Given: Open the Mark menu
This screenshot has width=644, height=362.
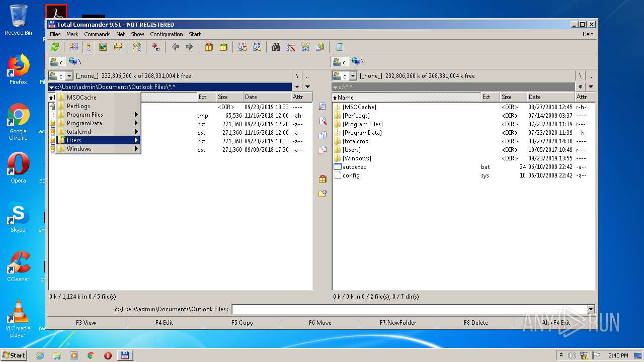Looking at the screenshot, I should click(x=72, y=34).
